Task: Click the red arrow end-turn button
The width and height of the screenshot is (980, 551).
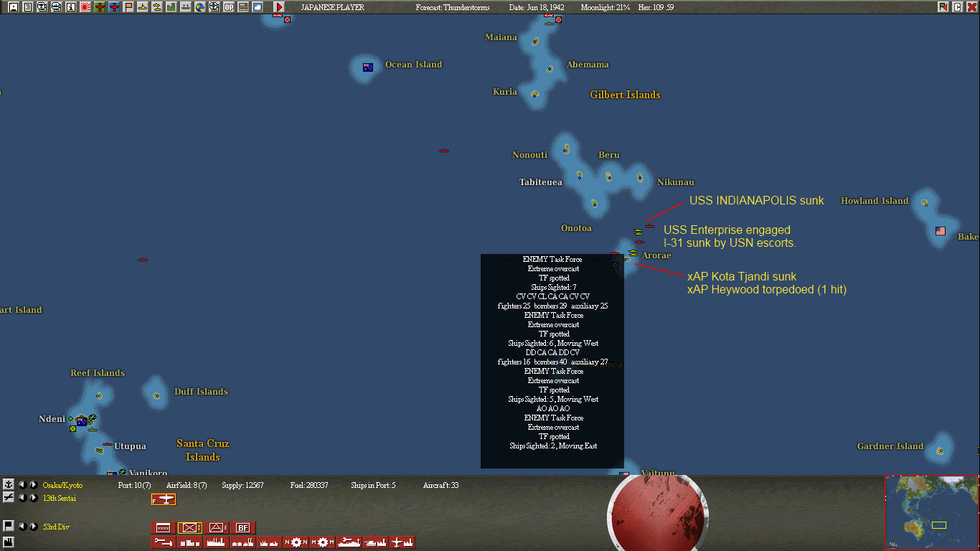Action: [279, 7]
